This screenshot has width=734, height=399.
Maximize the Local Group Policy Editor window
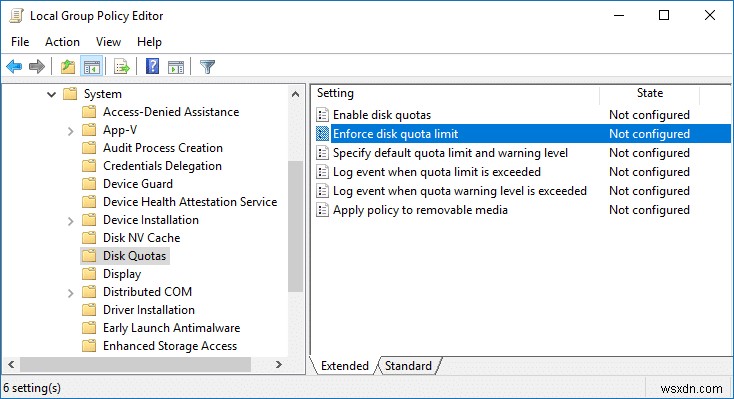pyautogui.click(x=664, y=15)
